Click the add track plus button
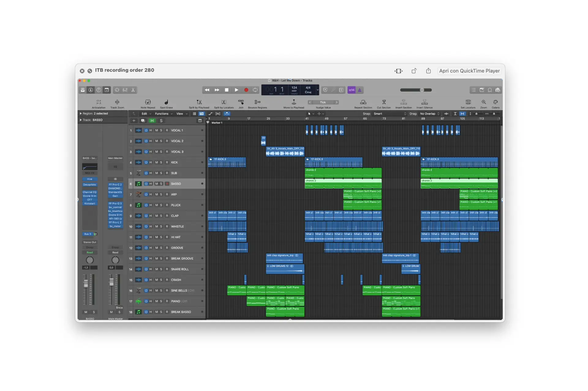 click(x=134, y=121)
